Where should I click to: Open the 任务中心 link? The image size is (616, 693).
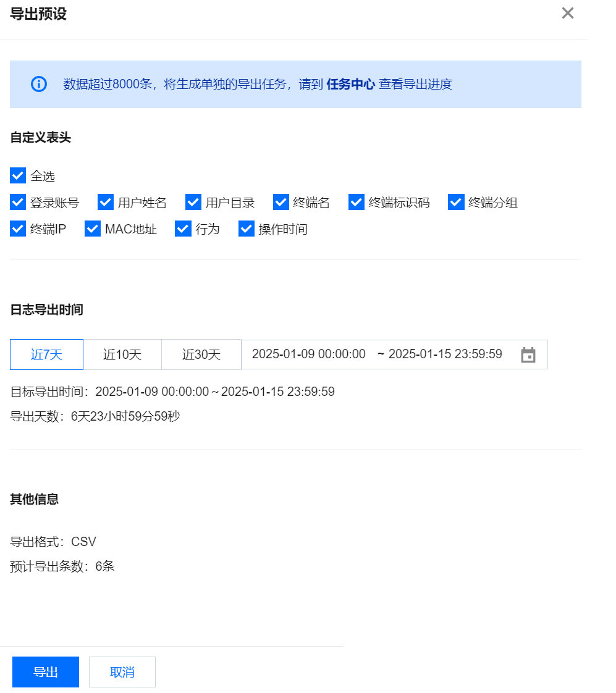350,84
